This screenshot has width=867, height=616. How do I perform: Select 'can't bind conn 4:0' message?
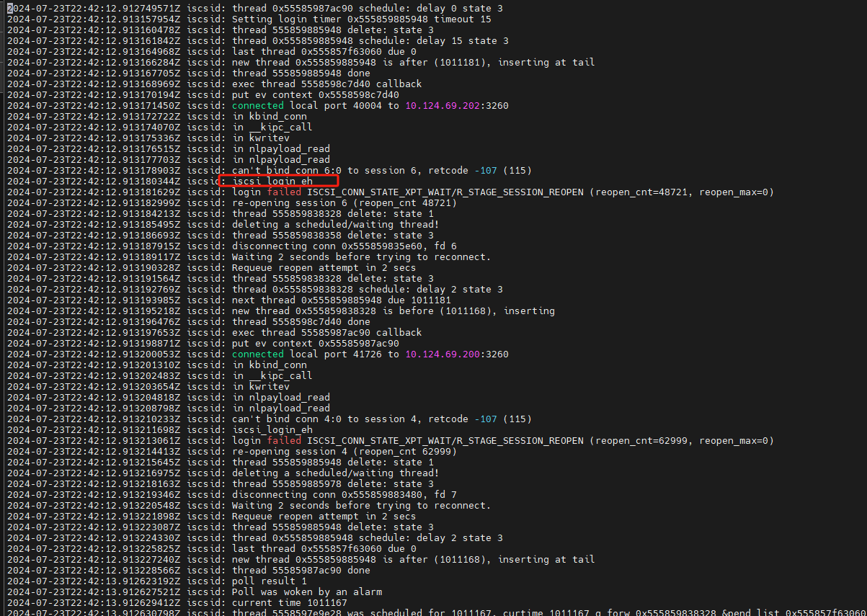381,419
